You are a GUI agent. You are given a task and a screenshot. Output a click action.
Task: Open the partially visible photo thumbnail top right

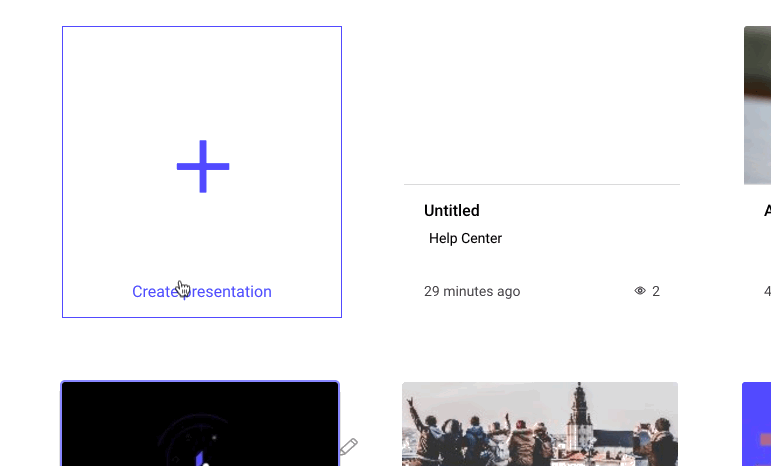tap(757, 105)
